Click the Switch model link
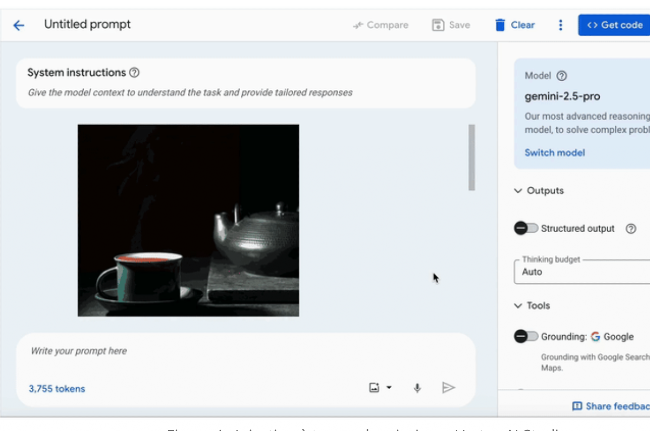 pos(555,153)
